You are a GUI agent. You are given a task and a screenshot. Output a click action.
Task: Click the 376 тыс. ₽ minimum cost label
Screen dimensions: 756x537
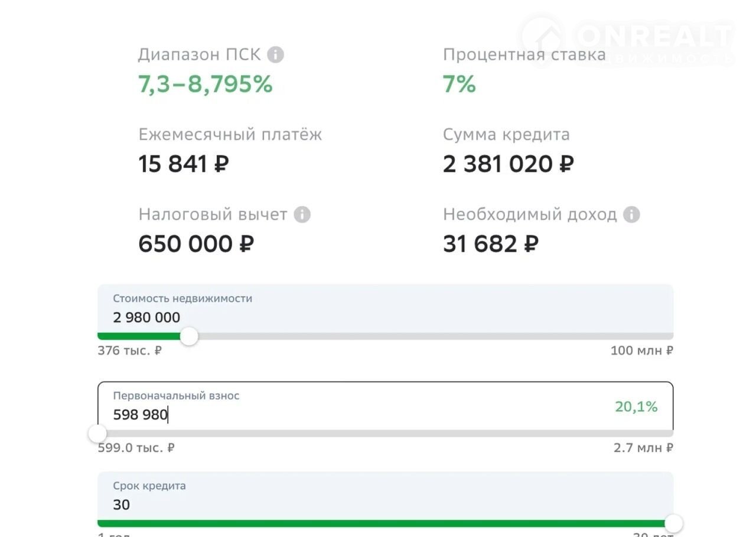pyautogui.click(x=130, y=350)
